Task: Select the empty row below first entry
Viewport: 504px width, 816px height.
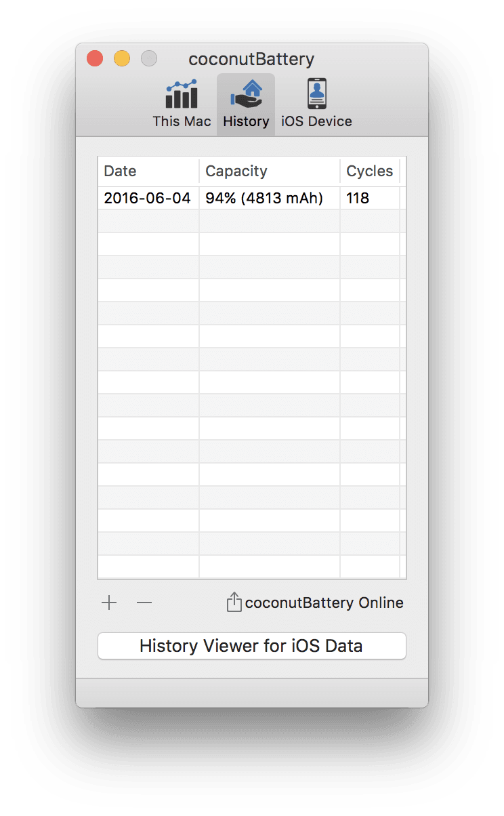Action: tap(252, 222)
